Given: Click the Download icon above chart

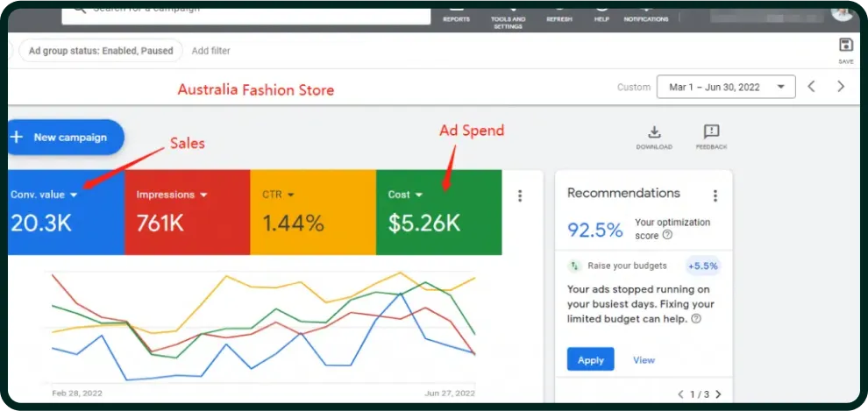Looking at the screenshot, I should pyautogui.click(x=654, y=131).
